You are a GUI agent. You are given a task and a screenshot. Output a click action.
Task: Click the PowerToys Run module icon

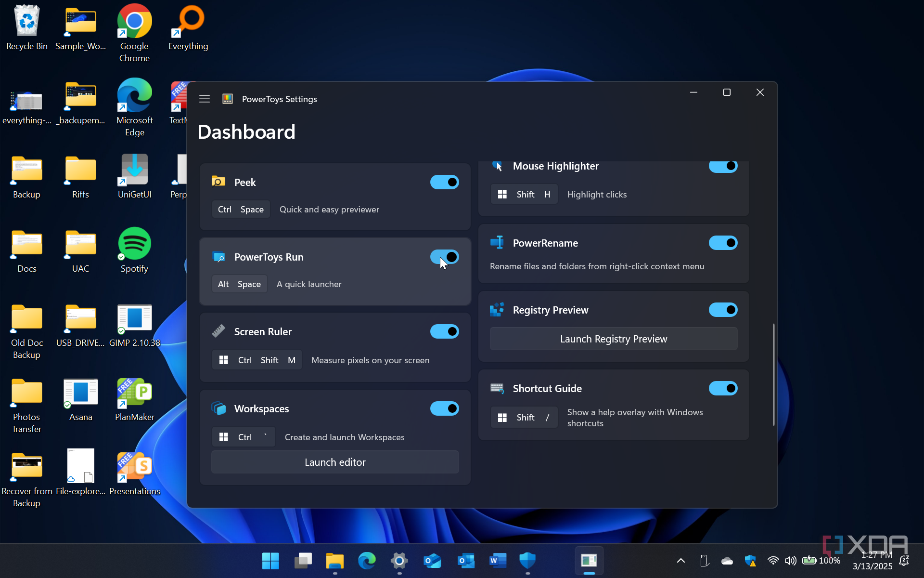coord(218,257)
